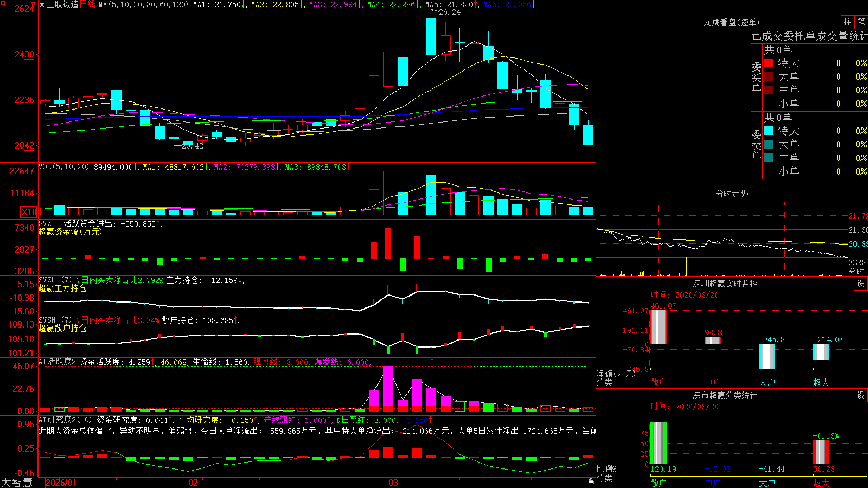Click the 委买单 vertical label
This screenshot has width=868, height=488.
[756, 77]
